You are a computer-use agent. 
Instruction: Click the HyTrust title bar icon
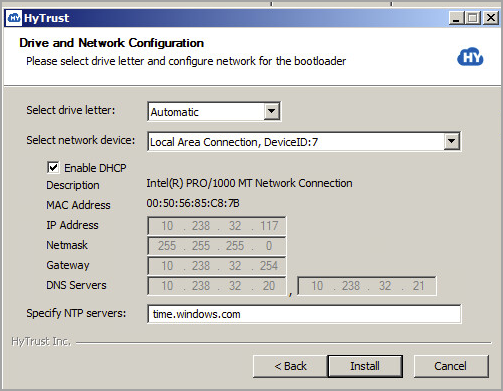[14, 18]
